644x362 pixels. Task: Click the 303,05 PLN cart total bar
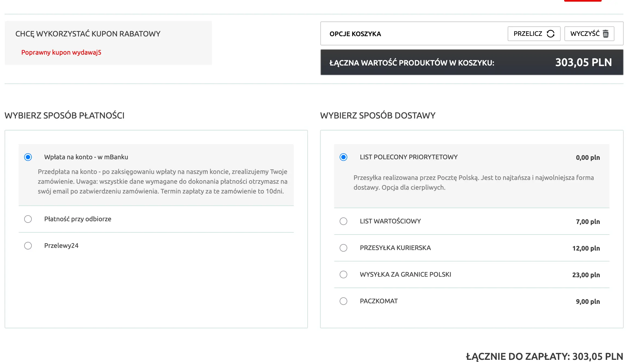472,63
